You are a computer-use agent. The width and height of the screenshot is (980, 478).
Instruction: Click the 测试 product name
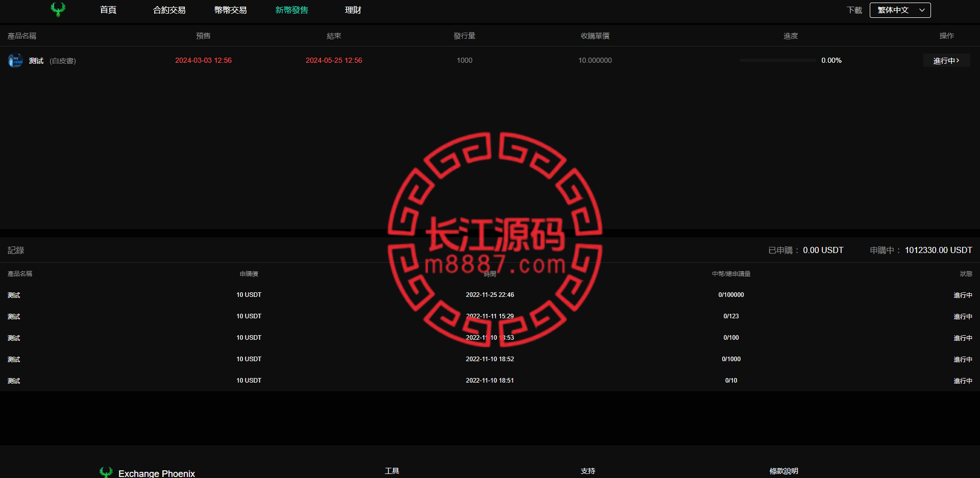pos(36,61)
